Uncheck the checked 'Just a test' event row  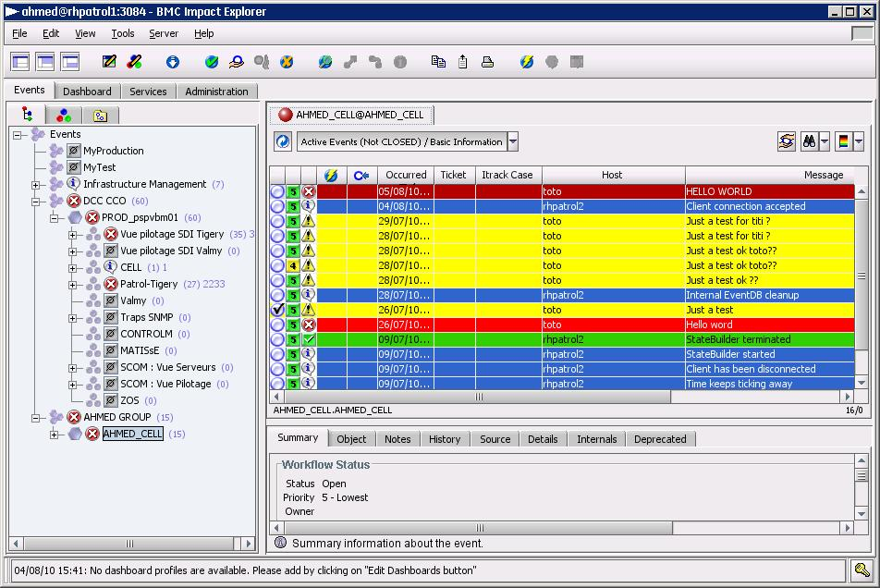[277, 310]
